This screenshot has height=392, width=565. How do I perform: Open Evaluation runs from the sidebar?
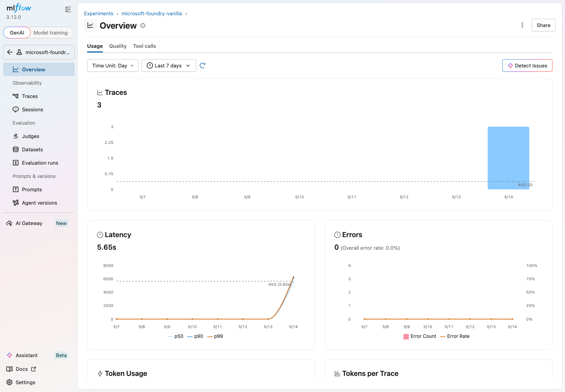[39, 163]
